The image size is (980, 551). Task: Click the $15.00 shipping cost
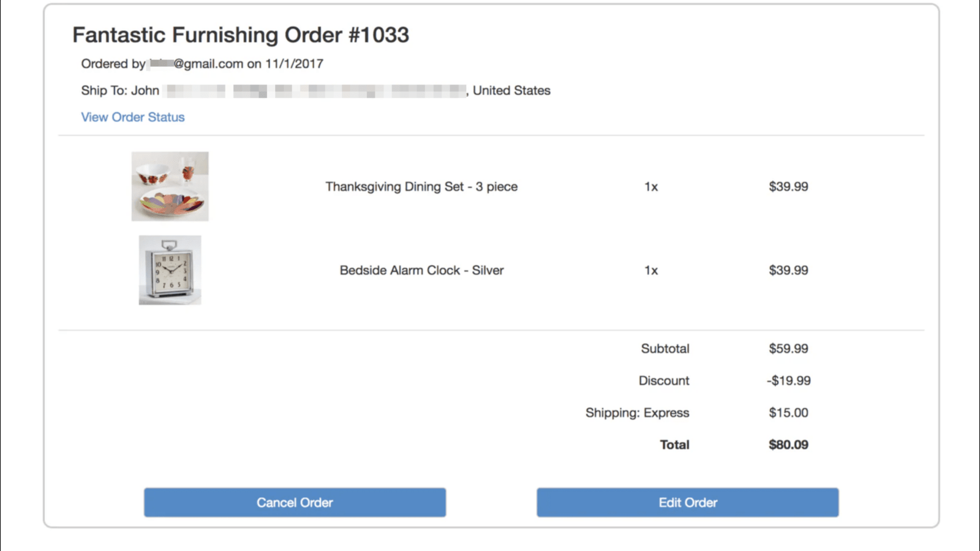(x=789, y=413)
